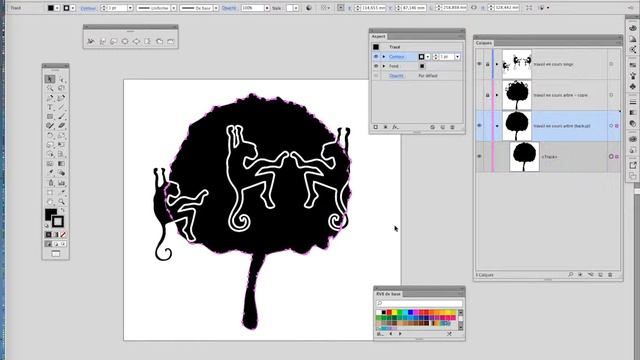Screen dimensions: 640x360
Task: Open stroke color dropdown in Aspect panel
Action: pos(428,57)
